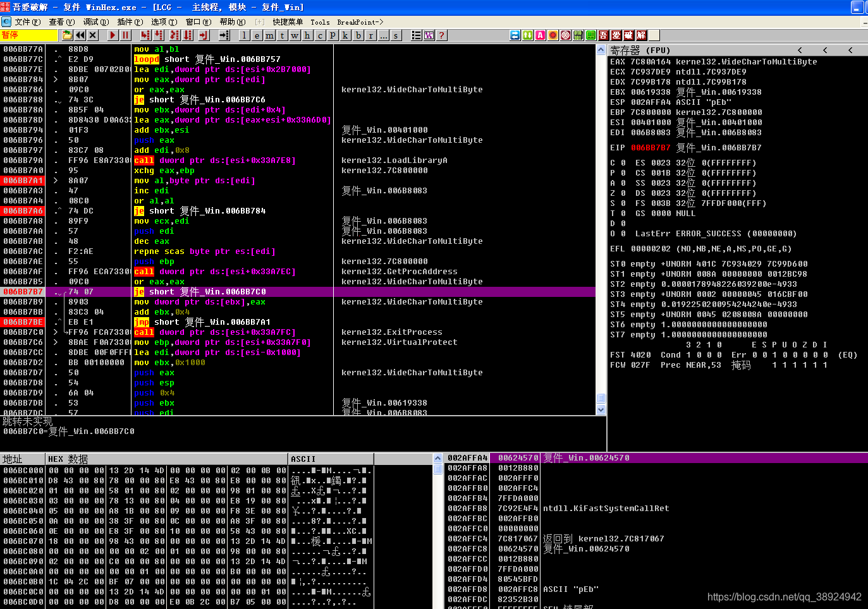This screenshot has height=609, width=868.
Task: Open the 调试(D) menu
Action: pyautogui.click(x=96, y=22)
